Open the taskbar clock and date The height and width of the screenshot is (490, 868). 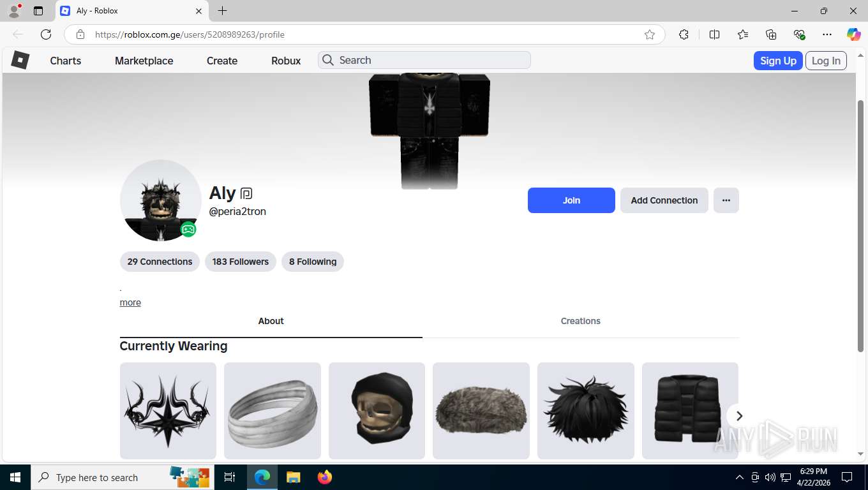point(813,477)
